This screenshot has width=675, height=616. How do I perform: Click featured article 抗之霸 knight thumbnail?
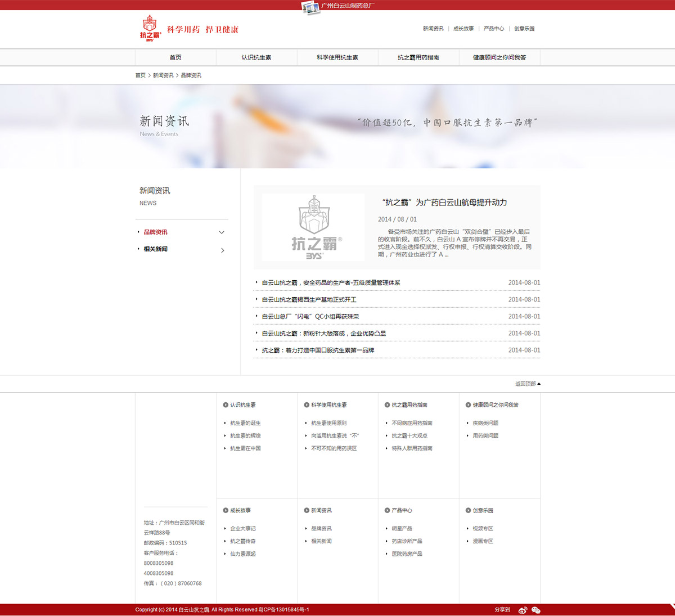point(313,227)
